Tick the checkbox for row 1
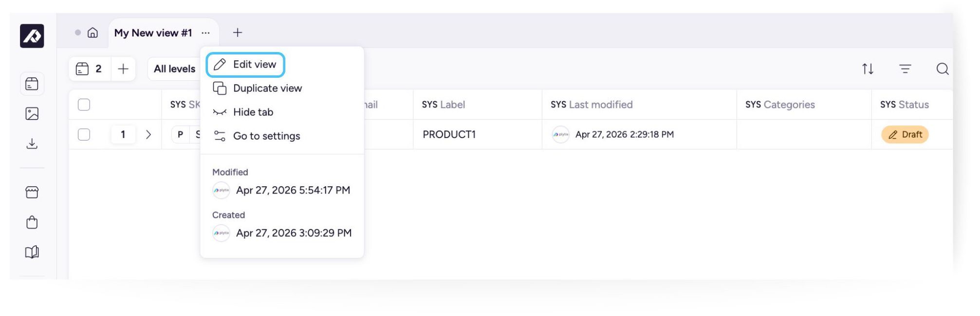Viewport: 980px width, 316px height. [84, 134]
